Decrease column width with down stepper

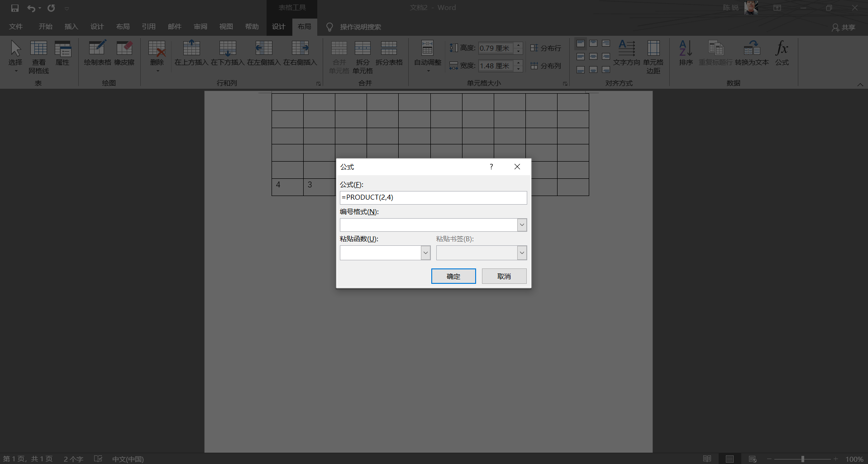(x=519, y=69)
